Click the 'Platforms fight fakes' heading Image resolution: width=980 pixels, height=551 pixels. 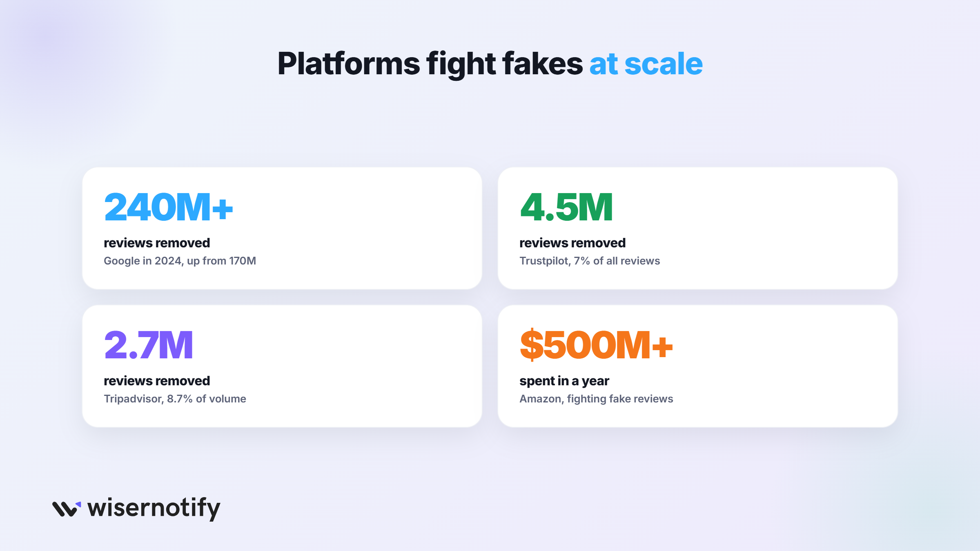tap(430, 64)
